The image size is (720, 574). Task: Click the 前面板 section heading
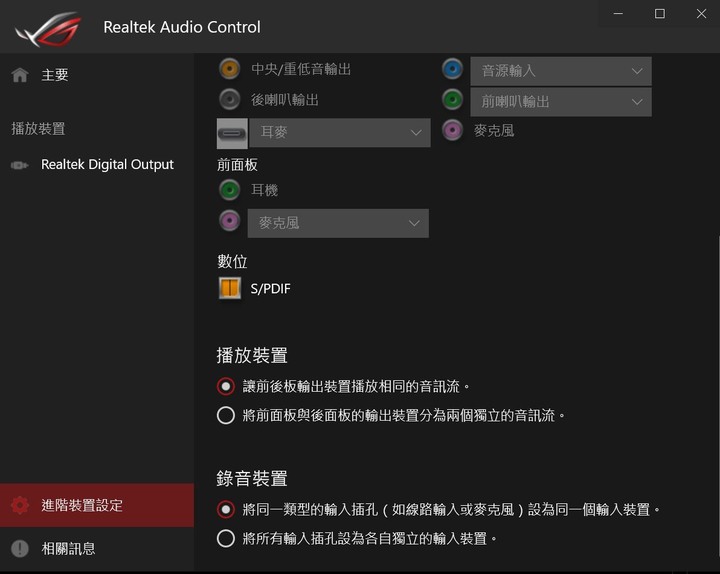(x=237, y=164)
